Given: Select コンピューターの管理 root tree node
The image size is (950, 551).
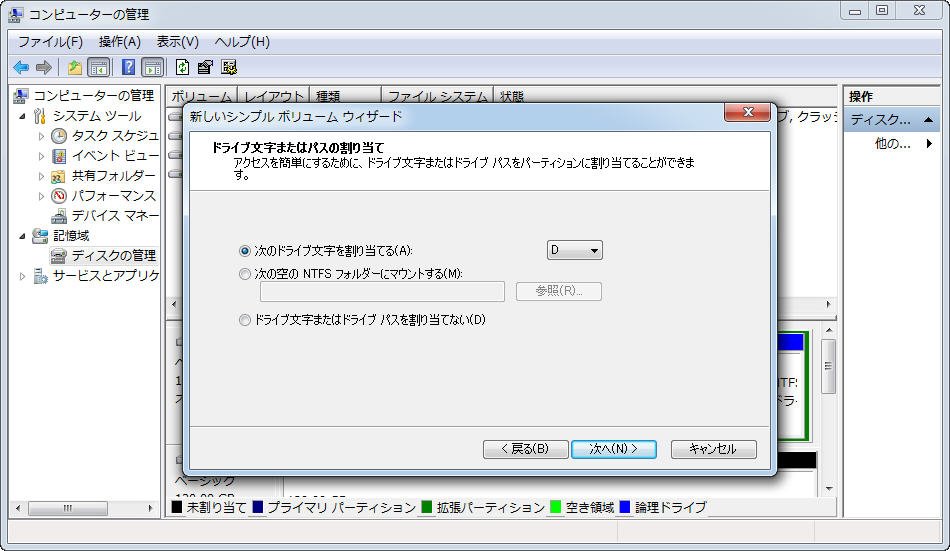Looking at the screenshot, I should (x=94, y=95).
